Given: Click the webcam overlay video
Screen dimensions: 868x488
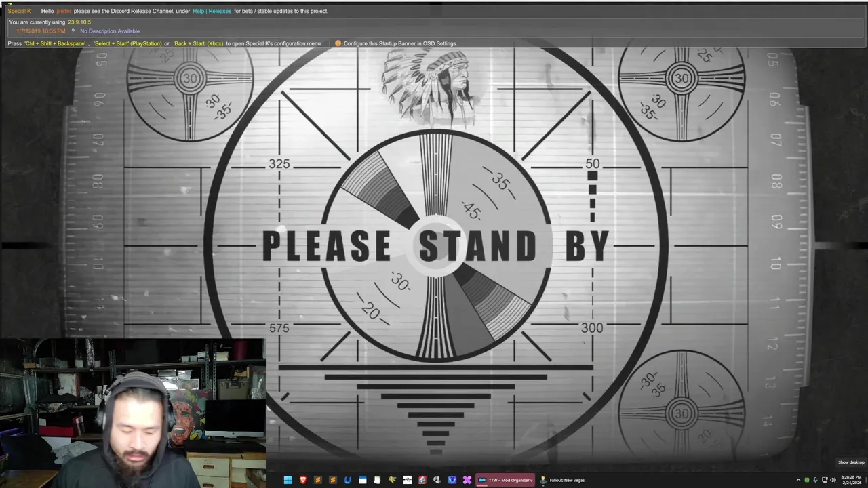Looking at the screenshot, I should (x=133, y=413).
